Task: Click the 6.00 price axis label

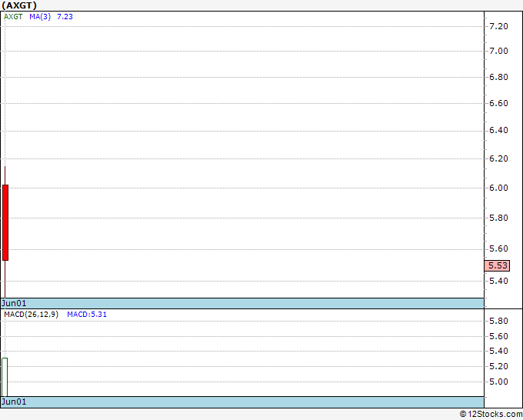Action: 498,188
